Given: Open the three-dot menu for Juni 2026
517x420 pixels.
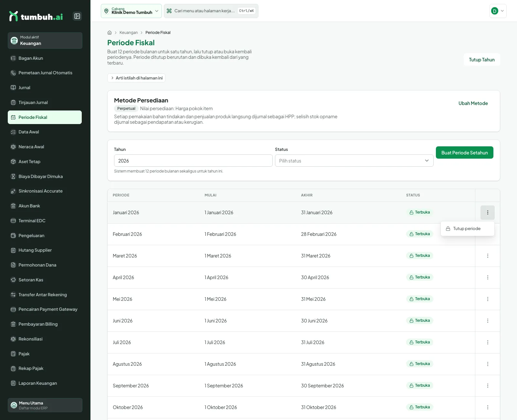Looking at the screenshot, I should point(488,321).
